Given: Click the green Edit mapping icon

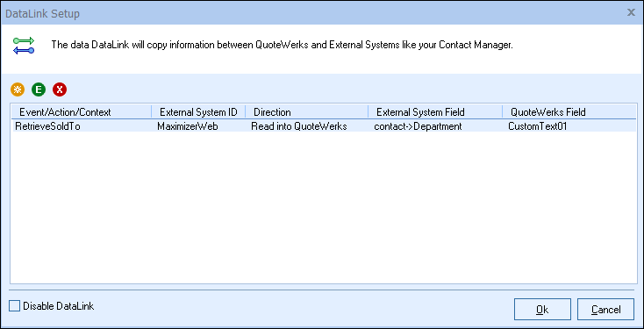Looking at the screenshot, I should point(39,89).
